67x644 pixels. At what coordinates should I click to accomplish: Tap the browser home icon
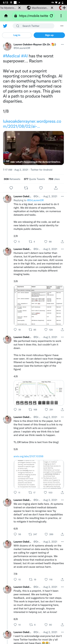point(6,16)
